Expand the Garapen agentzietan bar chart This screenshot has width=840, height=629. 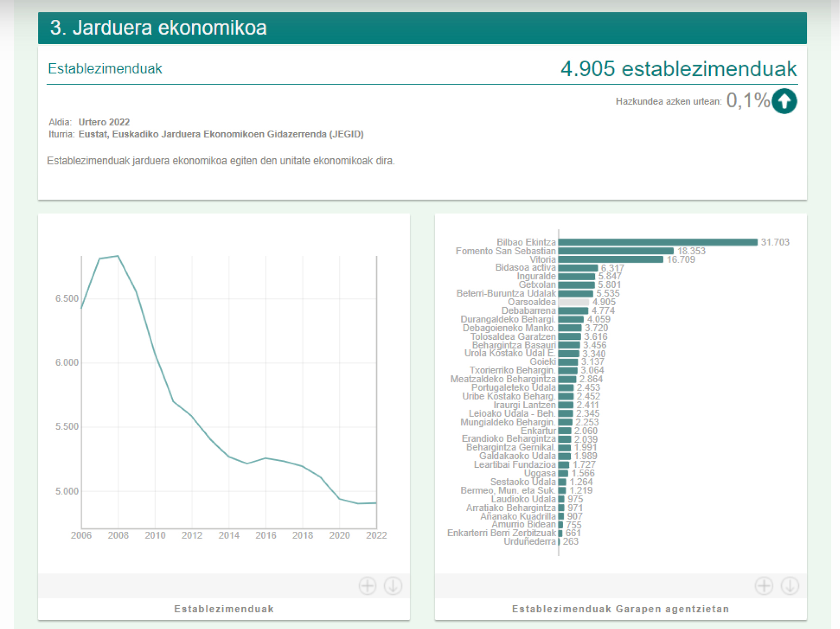(764, 586)
